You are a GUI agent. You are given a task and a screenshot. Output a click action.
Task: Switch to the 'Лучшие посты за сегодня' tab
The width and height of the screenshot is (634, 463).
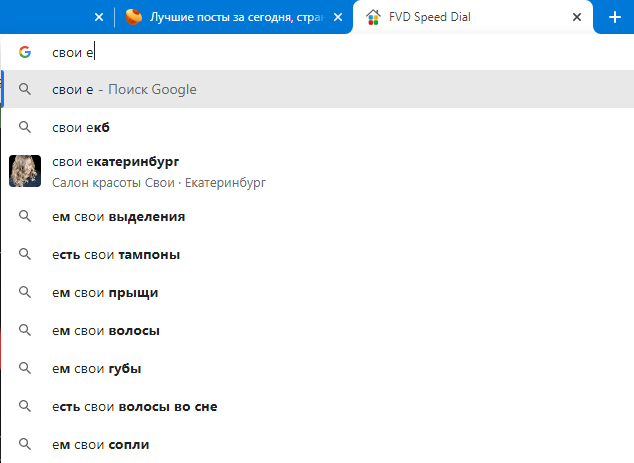(x=235, y=17)
